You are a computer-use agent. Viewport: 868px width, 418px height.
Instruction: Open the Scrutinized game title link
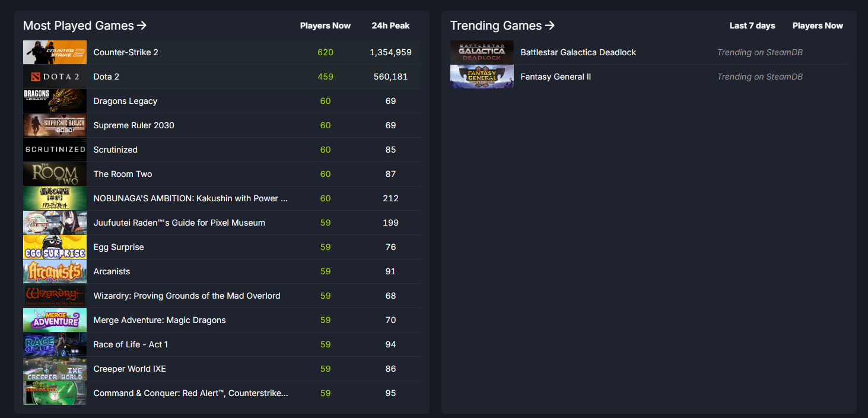pyautogui.click(x=115, y=150)
